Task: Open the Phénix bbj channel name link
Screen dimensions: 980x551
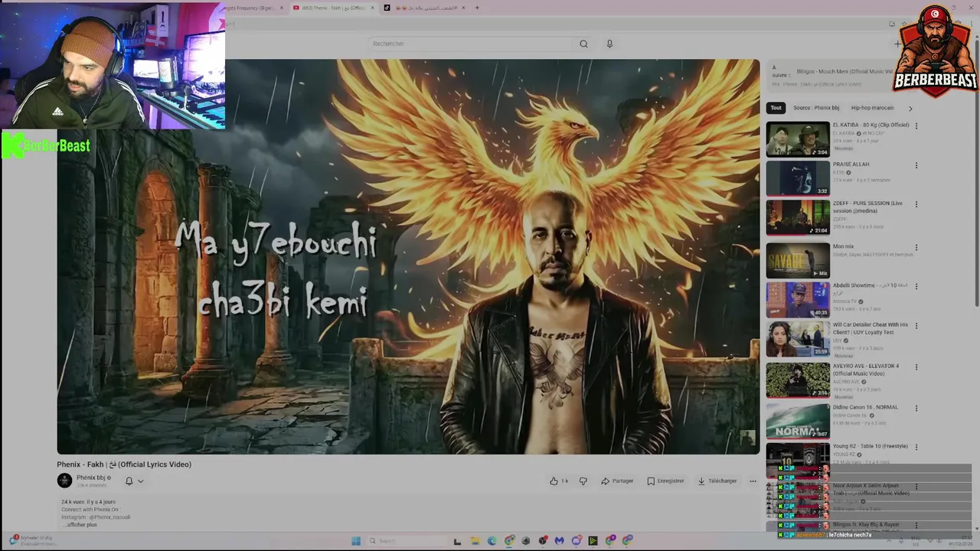Action: [90, 478]
